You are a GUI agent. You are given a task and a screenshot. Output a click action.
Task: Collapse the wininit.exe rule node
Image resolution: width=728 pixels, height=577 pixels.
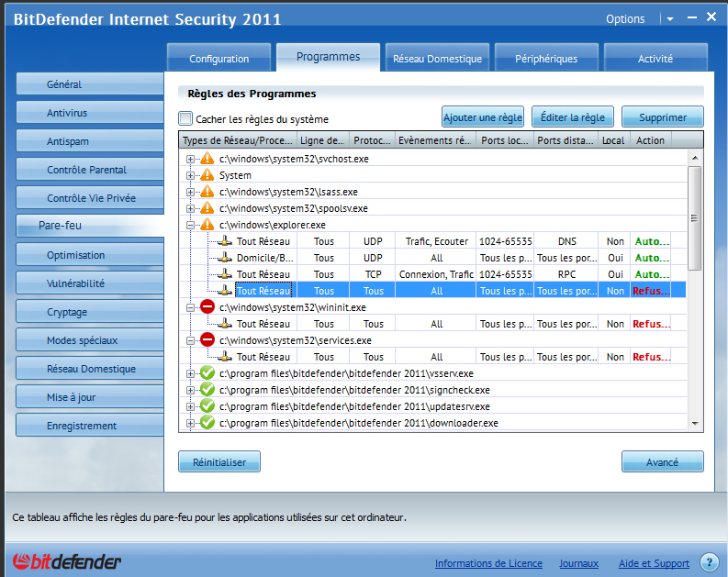pyautogui.click(x=190, y=307)
